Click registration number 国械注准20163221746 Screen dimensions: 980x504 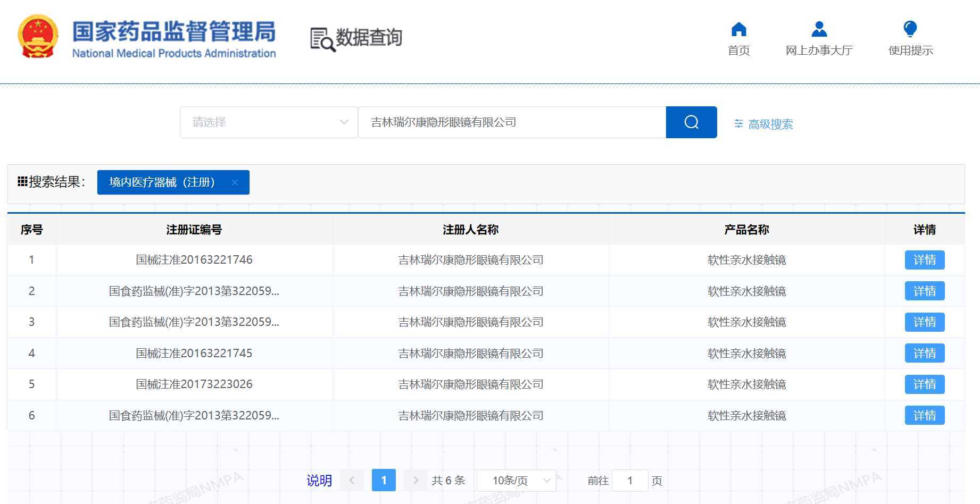[194, 260]
